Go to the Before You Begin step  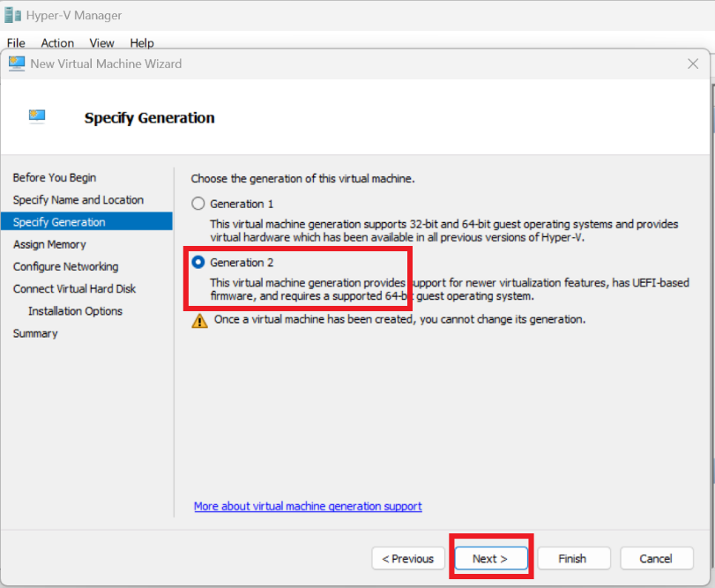pos(55,178)
